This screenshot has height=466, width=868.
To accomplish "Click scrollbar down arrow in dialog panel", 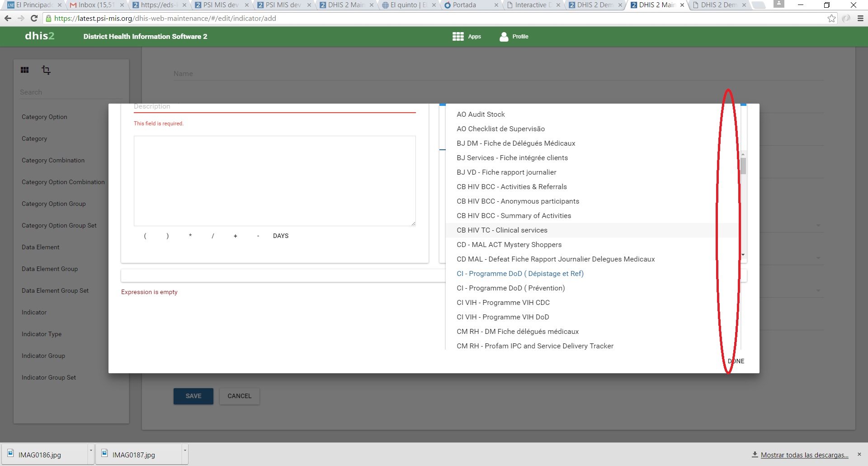I will coord(743,255).
